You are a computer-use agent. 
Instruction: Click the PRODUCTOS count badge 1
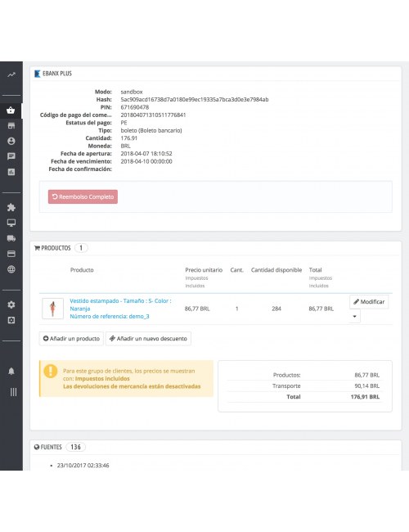click(81, 248)
